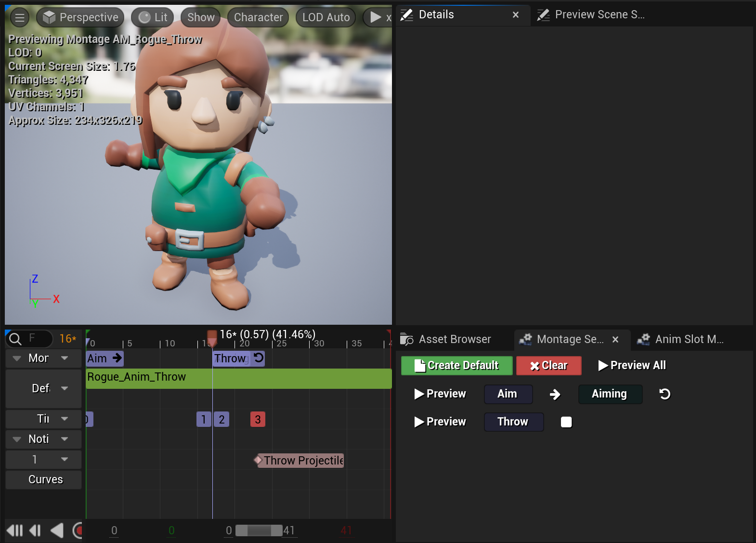Preview the Throw section chain
The width and height of the screenshot is (756, 543).
pyautogui.click(x=440, y=422)
